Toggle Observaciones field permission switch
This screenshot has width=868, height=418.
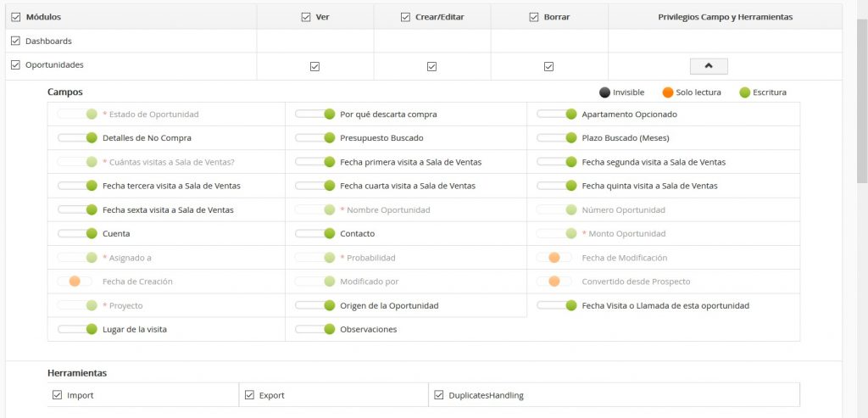[315, 329]
